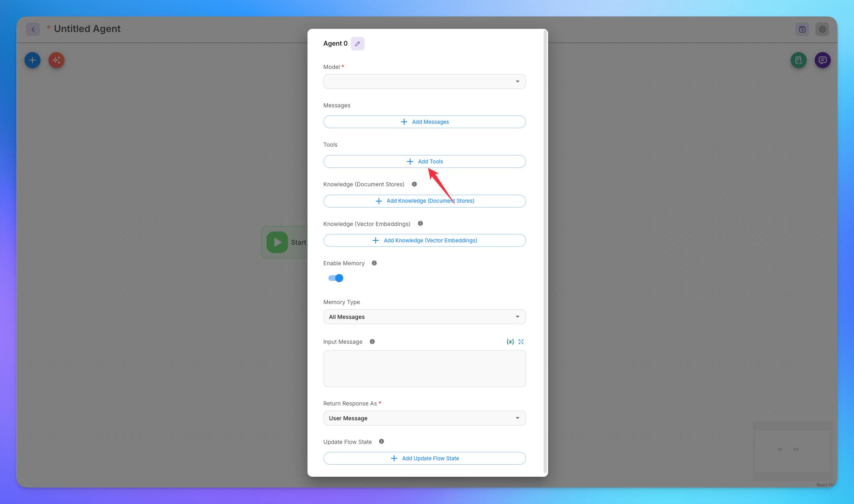Toggle the Enable Memory switch

click(x=336, y=278)
